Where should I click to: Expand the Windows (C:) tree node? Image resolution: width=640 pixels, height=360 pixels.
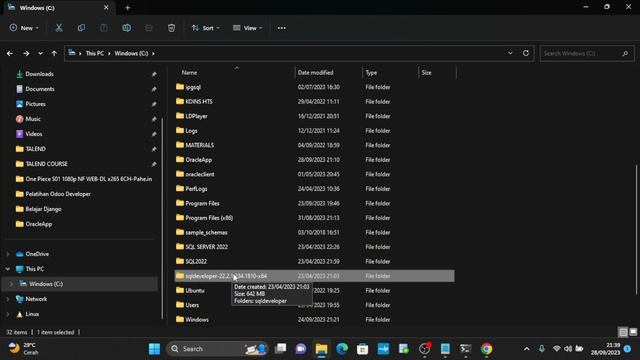[x=11, y=284]
